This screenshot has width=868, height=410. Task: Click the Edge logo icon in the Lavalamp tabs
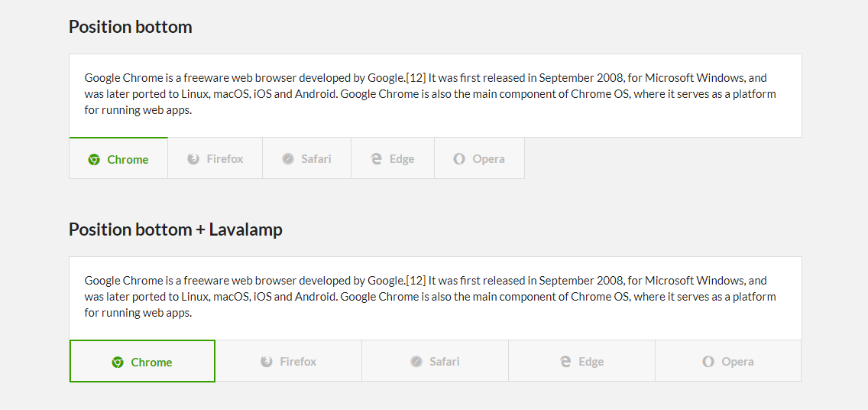pos(565,362)
